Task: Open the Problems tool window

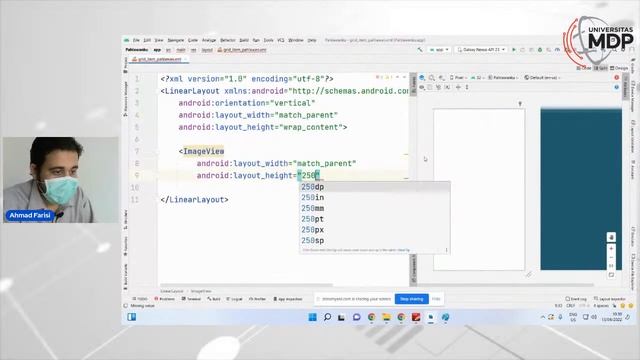Action: (x=164, y=299)
